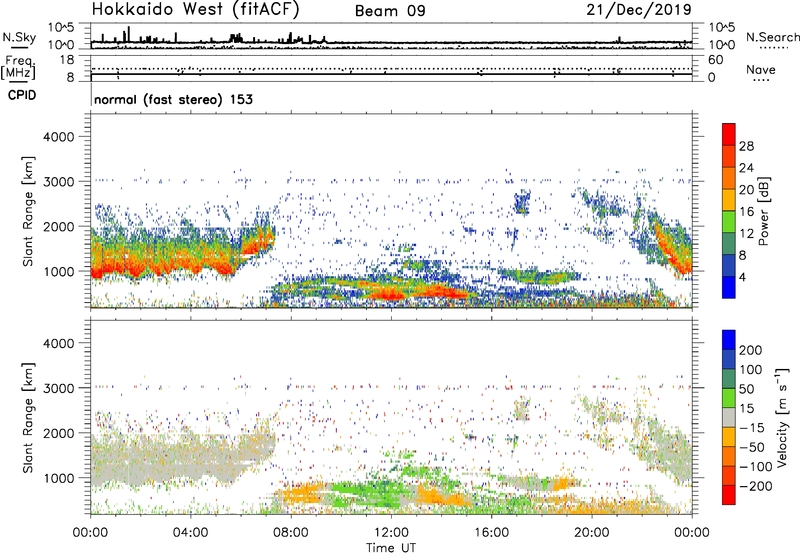Click '2000' on power panel range axis

click(x=58, y=226)
